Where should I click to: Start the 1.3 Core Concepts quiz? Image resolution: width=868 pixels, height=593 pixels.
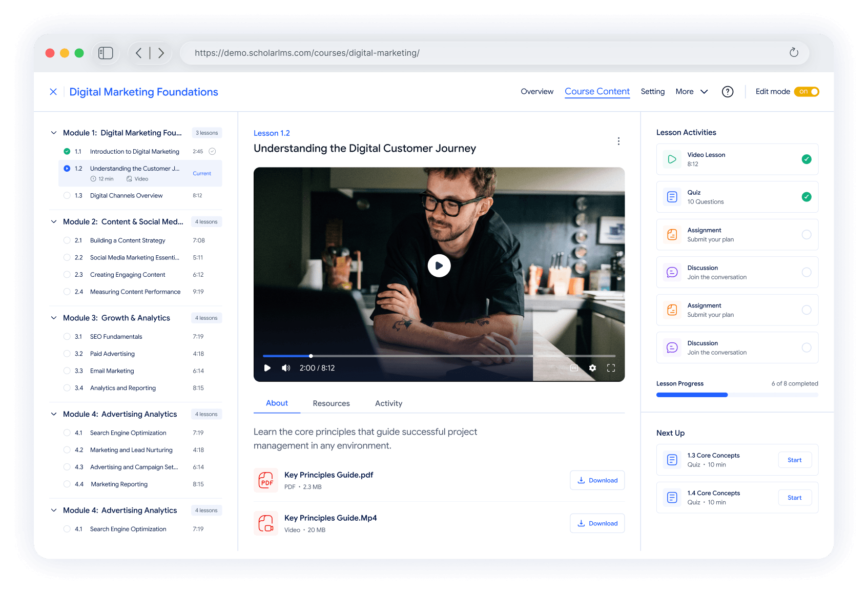point(795,460)
